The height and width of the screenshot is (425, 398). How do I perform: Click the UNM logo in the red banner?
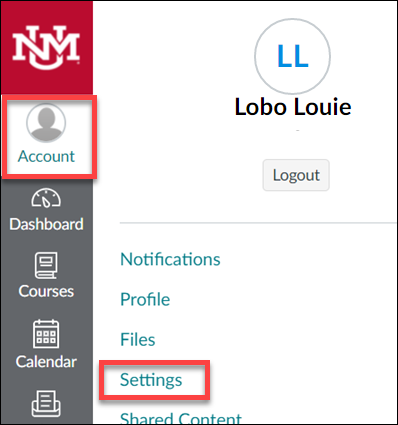click(46, 47)
